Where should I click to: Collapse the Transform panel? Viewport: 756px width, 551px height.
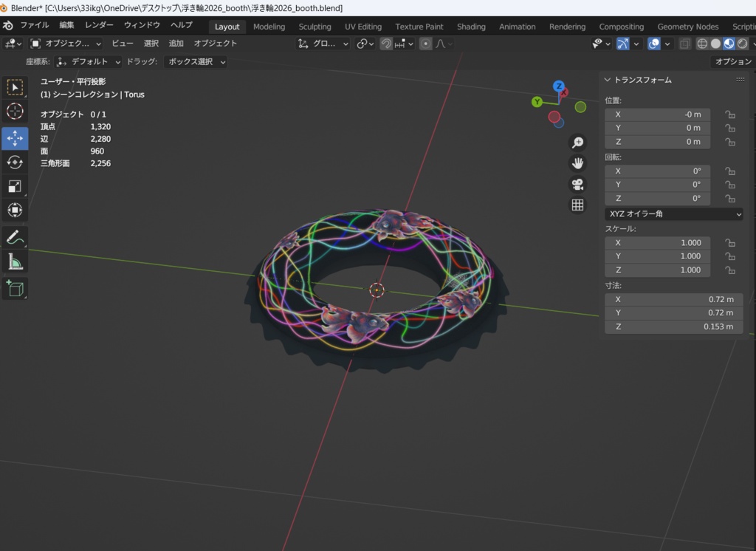click(x=607, y=80)
